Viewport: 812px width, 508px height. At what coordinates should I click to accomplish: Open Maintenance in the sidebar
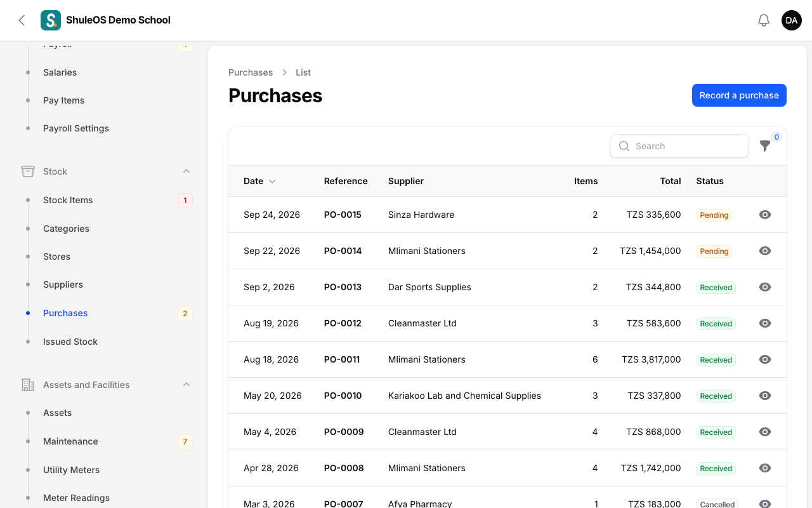[70, 441]
